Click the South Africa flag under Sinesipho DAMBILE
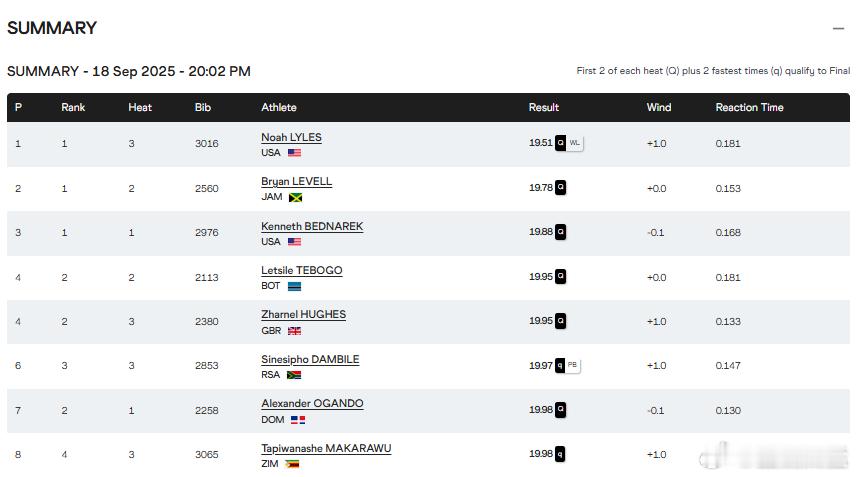Screen dimensions: 857x477 [294, 375]
